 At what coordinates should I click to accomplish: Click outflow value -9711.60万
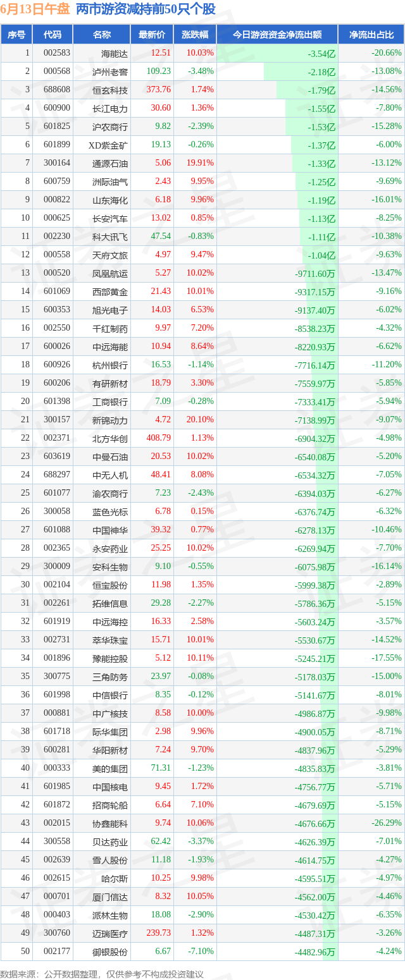(315, 274)
